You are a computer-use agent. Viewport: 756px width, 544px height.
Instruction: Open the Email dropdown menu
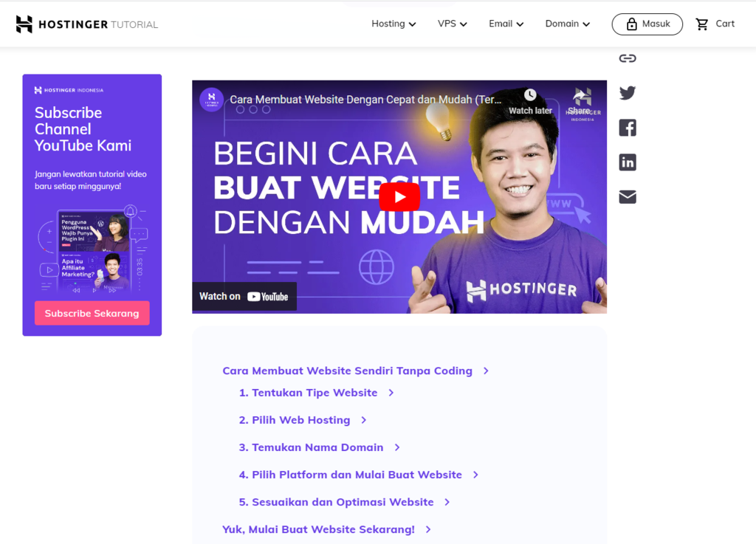(x=506, y=24)
